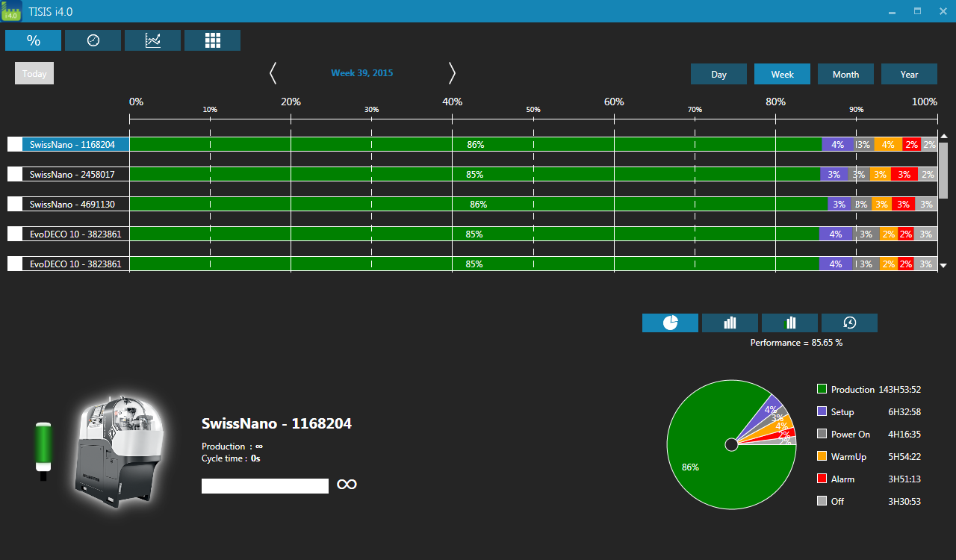Viewport: 956px width, 560px height.
Task: Switch to the line chart view
Action: [152, 40]
